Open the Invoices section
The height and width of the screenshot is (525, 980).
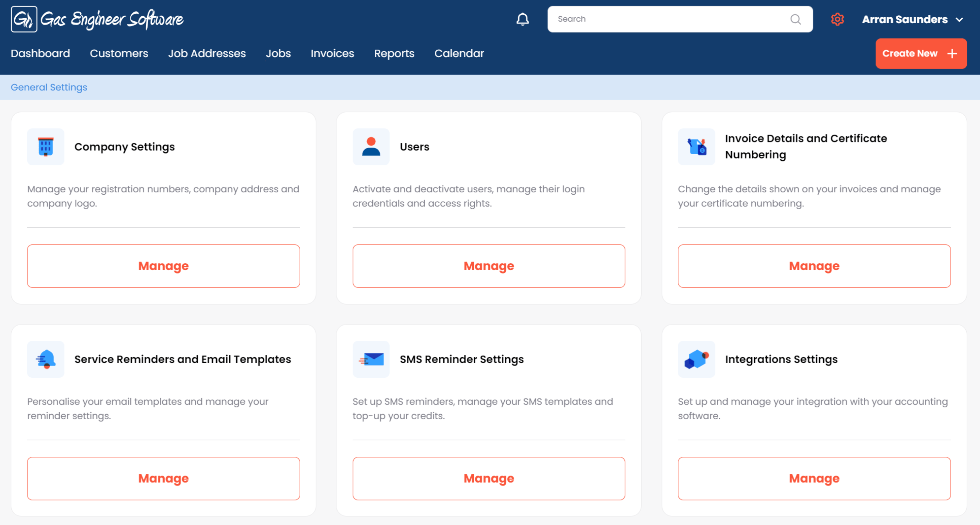(x=332, y=53)
